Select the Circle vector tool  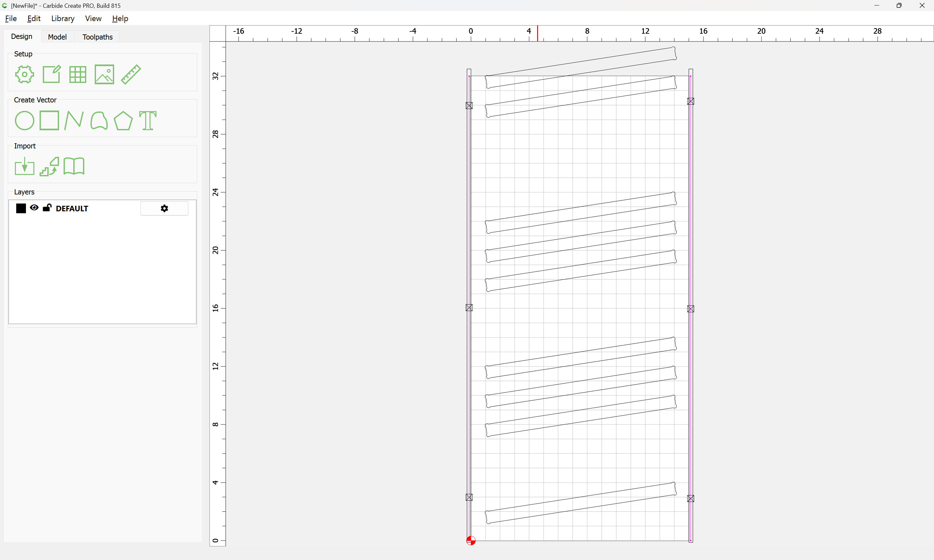coord(25,121)
